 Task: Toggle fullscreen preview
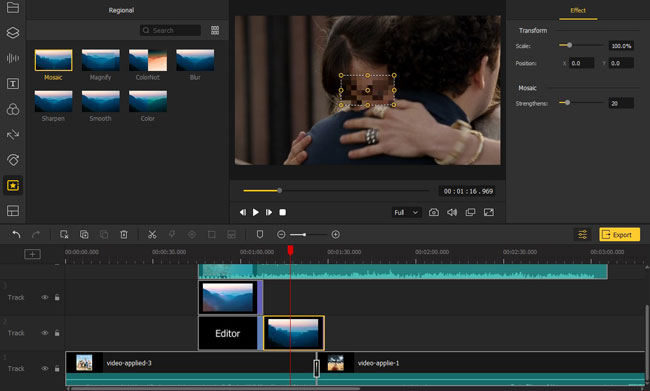[489, 212]
